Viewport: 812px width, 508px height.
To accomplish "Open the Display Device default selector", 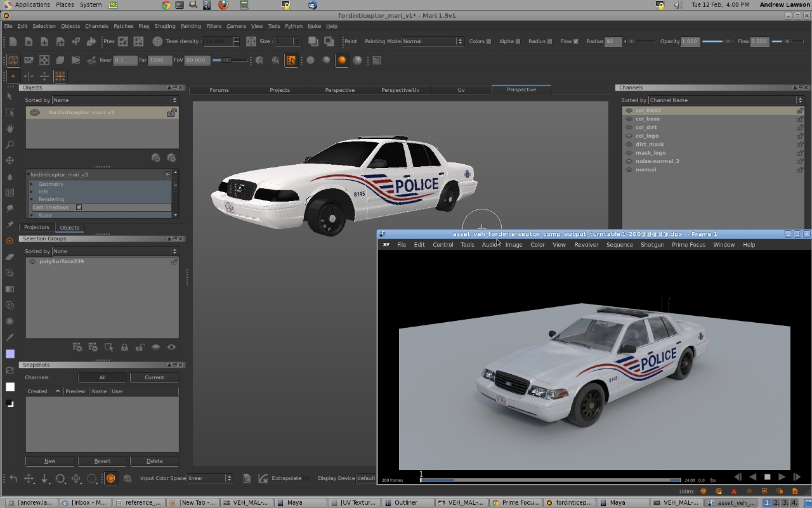I will 366,478.
